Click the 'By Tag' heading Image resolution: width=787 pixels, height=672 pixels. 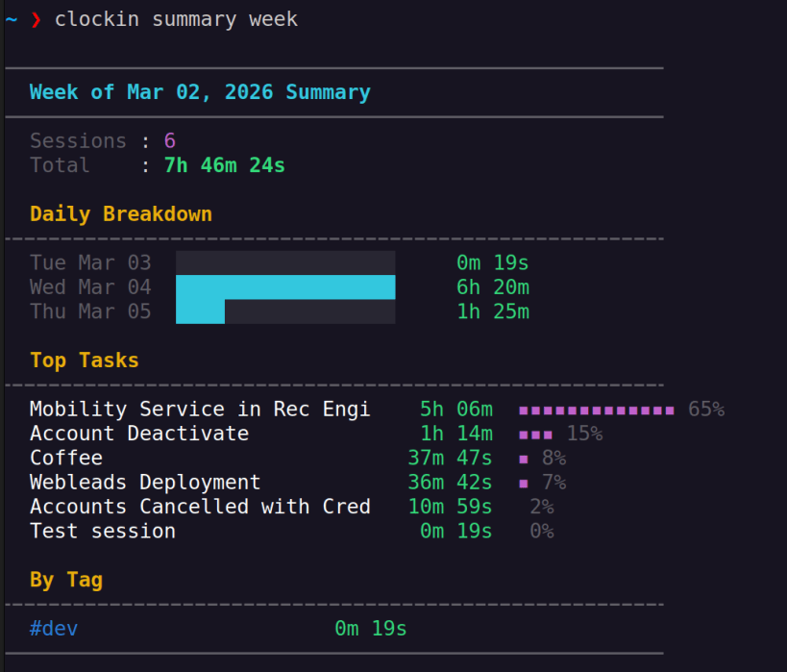point(66,580)
